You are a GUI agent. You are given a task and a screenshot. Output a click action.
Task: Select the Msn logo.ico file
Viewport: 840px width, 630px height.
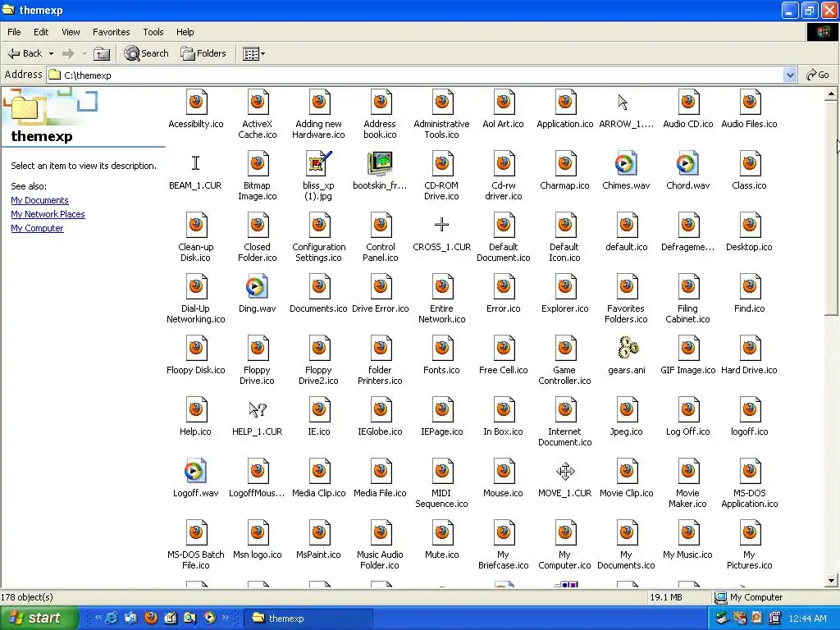click(x=258, y=533)
